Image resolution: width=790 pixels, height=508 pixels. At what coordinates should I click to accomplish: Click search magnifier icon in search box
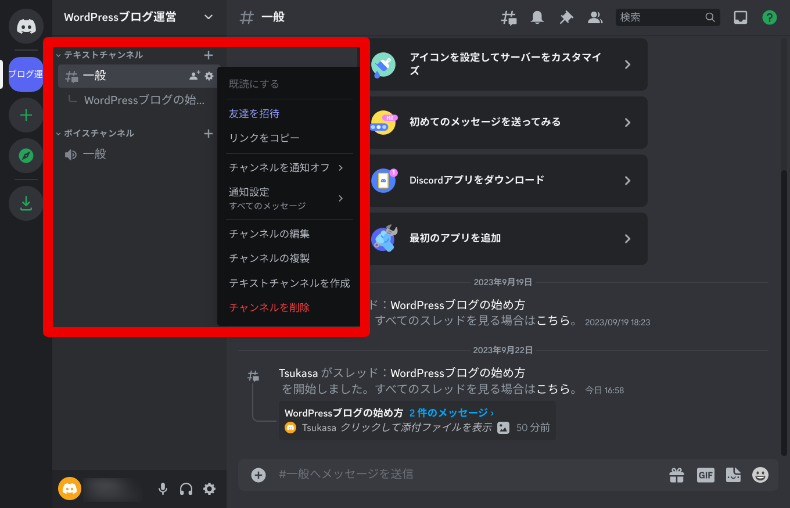710,18
